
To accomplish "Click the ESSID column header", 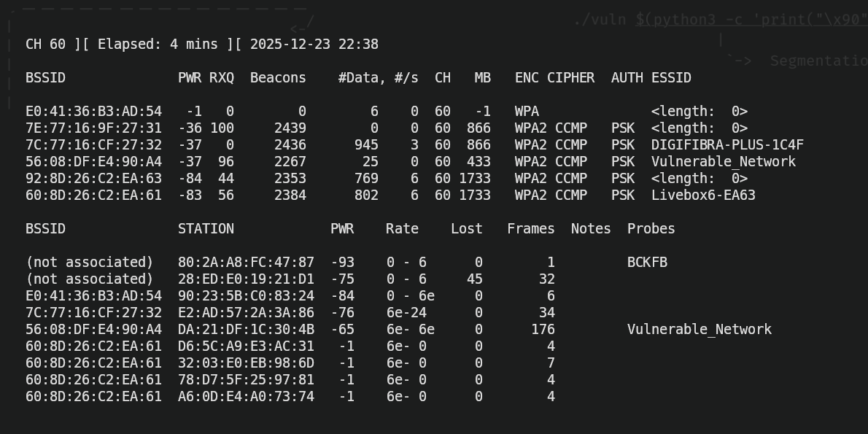I will tap(671, 78).
